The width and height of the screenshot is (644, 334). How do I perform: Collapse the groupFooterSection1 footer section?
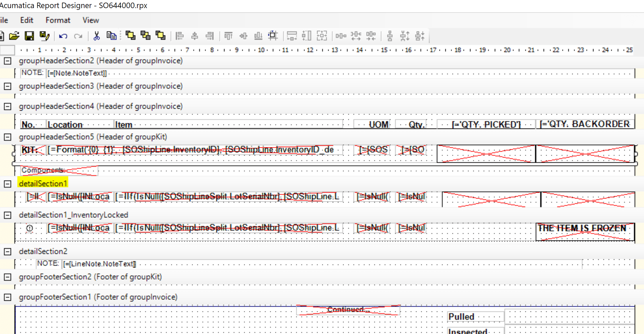point(7,297)
